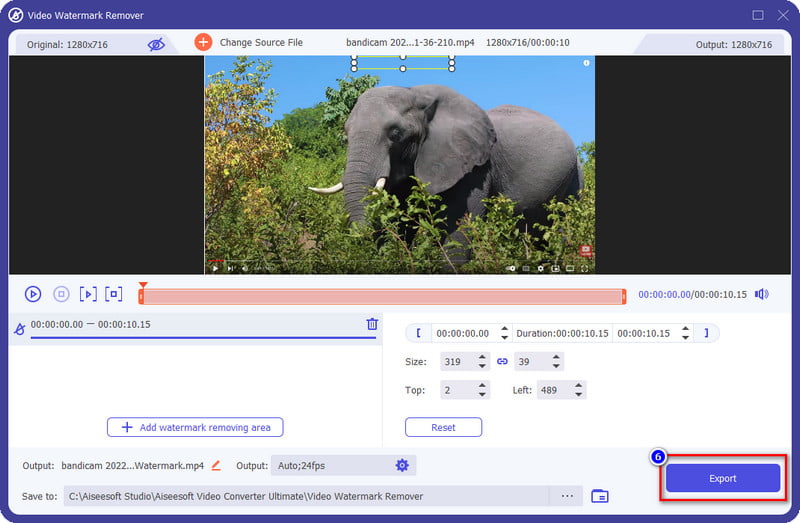Image resolution: width=800 pixels, height=523 pixels.
Task: Toggle aspect ratio link lock for size
Action: 502,362
